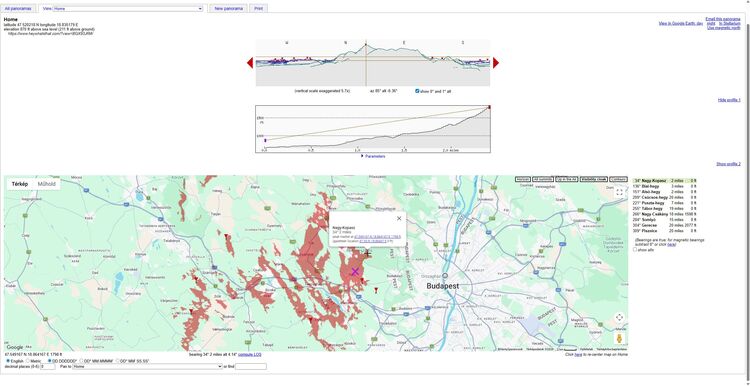Click the decimal places input field
The image size is (750, 386).
click(48, 366)
